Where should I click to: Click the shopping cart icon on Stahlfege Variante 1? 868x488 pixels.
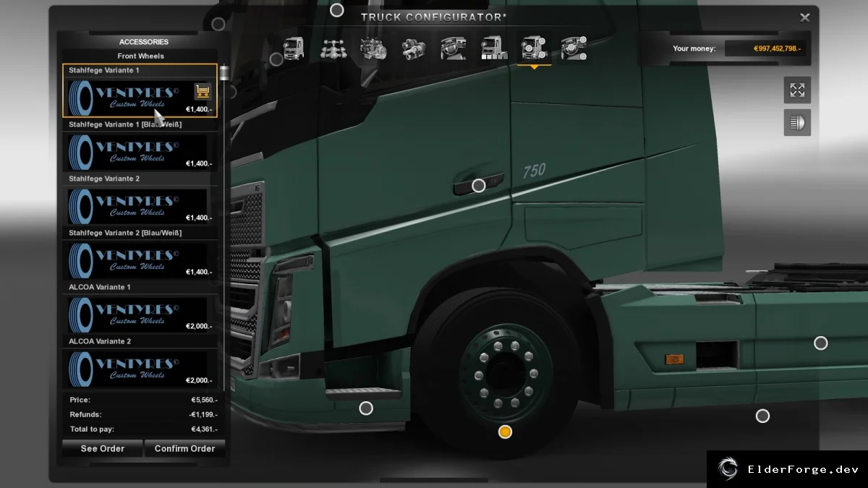click(x=203, y=91)
